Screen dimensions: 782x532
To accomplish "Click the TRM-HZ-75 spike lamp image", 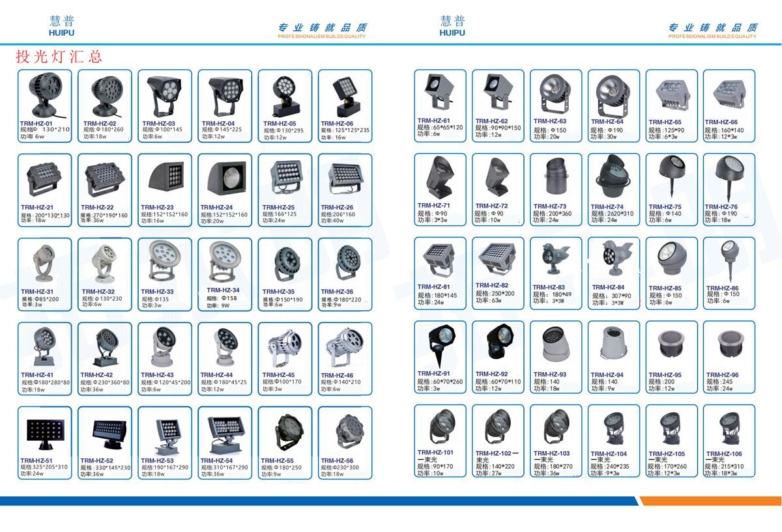I will pos(671,178).
